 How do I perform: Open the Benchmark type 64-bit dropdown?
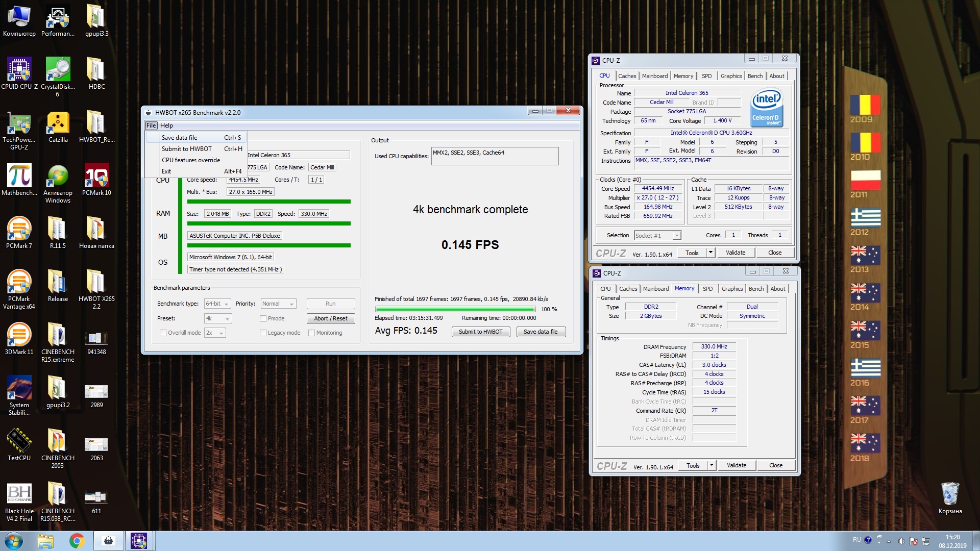[x=217, y=304]
